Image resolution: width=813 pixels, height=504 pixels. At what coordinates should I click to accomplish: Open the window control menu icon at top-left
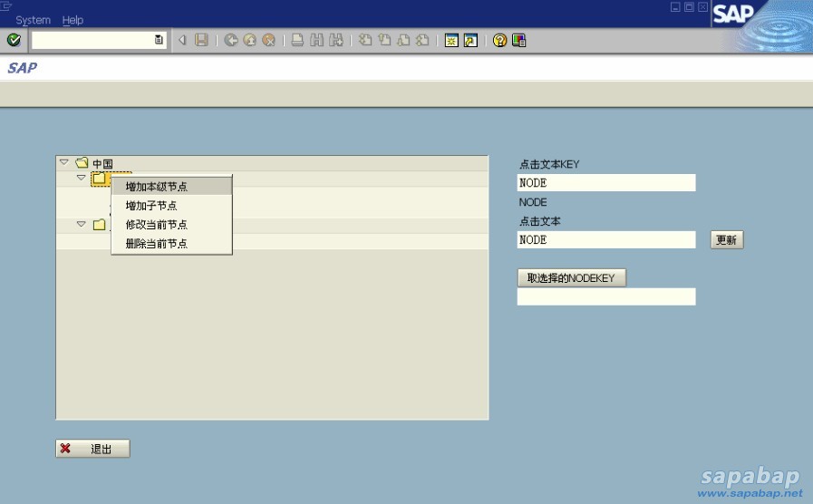coord(6,5)
